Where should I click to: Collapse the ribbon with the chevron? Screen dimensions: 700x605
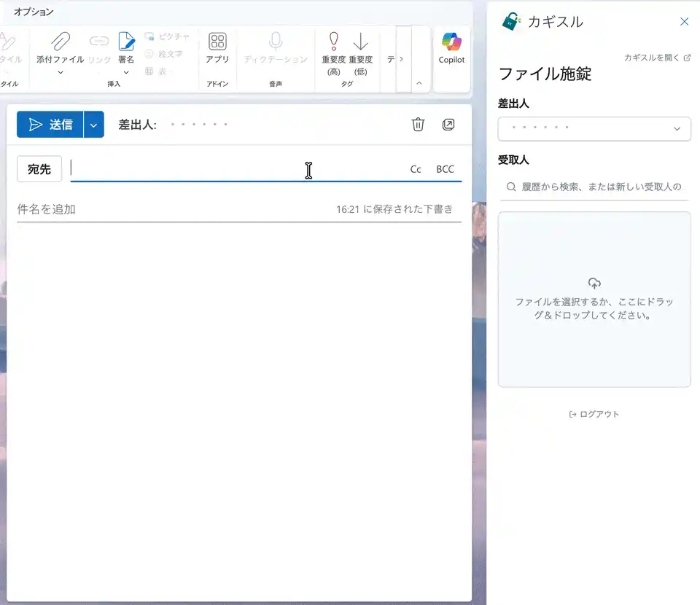[x=419, y=84]
